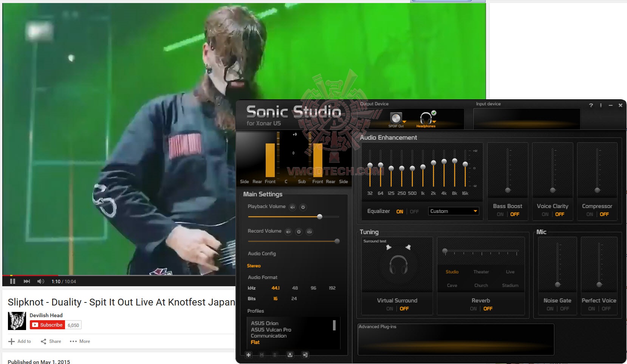Viewport: 627px width, 364px height.
Task: Set sample rate to 96 kHz
Action: click(x=313, y=288)
